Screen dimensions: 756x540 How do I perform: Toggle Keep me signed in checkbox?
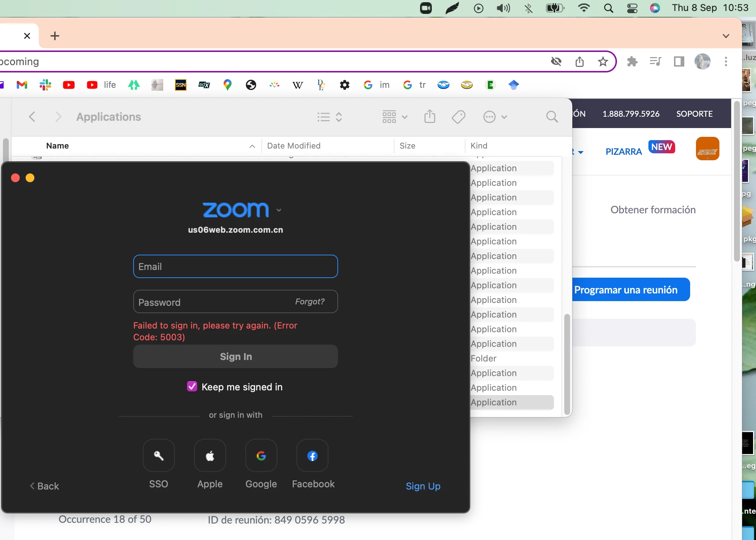[x=192, y=387]
